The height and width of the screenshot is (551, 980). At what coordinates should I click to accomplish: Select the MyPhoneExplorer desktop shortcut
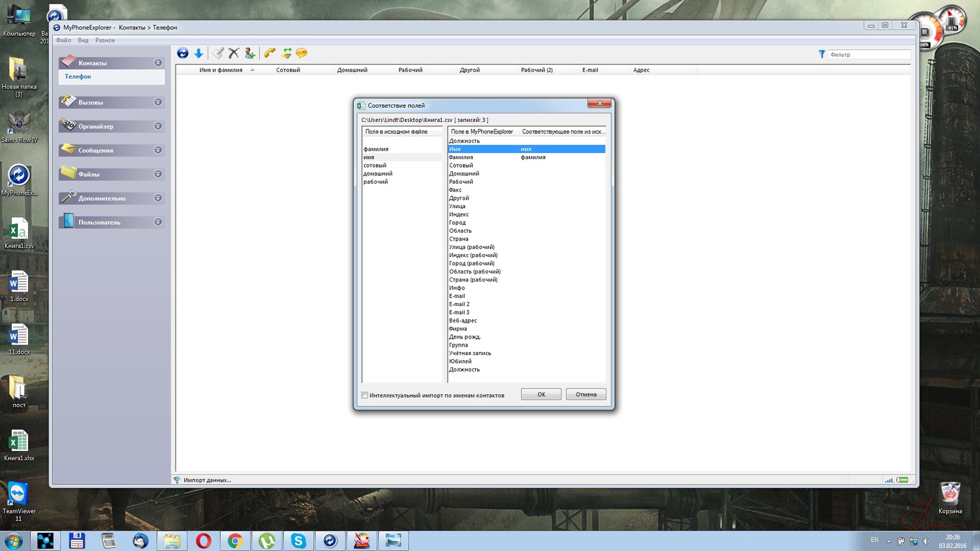[19, 180]
